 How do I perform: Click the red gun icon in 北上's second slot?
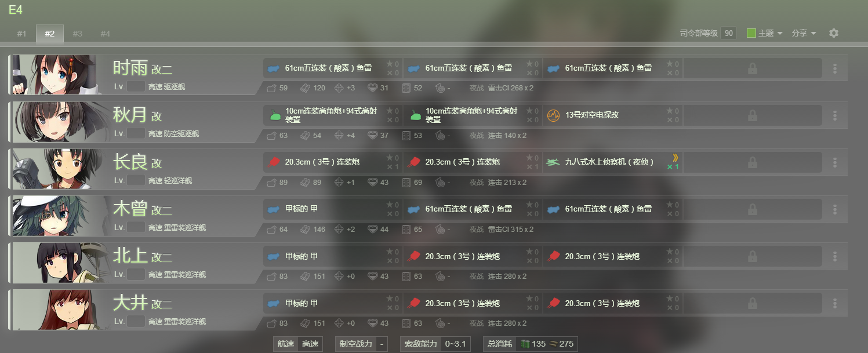414,256
